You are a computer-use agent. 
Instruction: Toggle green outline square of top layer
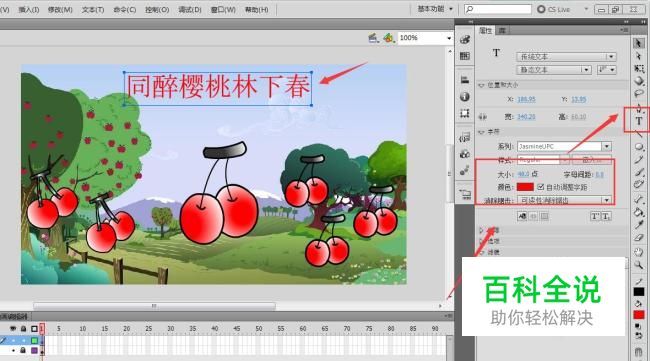tap(34, 340)
